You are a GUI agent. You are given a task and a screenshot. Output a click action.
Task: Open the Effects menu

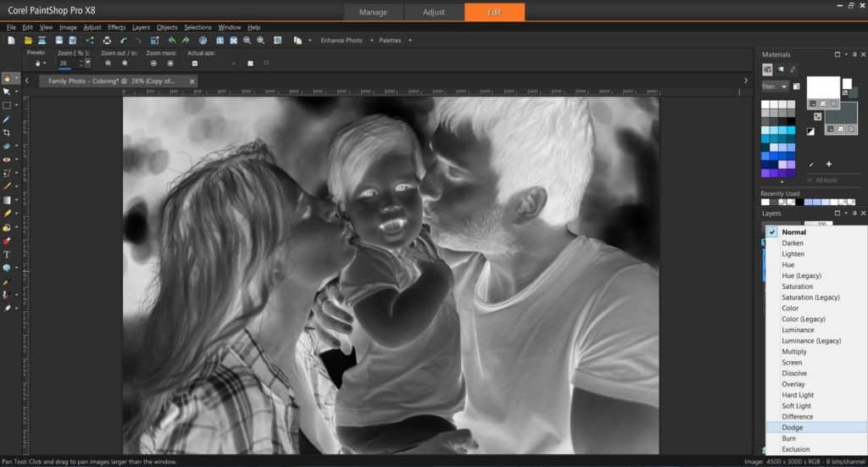(x=116, y=27)
